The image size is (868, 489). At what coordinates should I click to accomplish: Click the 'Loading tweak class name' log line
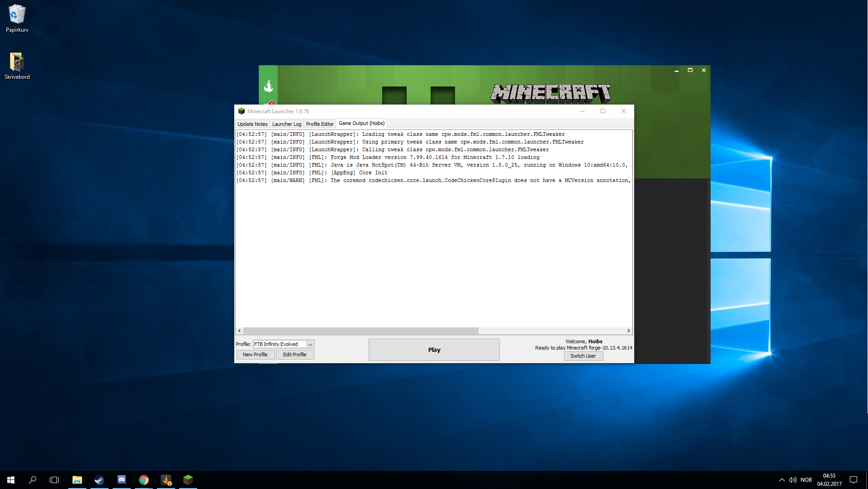tap(400, 134)
